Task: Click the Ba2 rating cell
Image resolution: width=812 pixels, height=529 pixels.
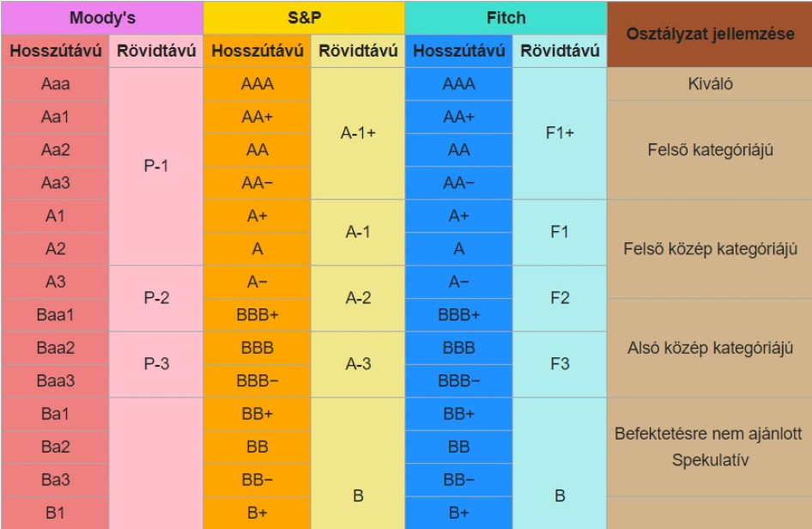Action: pos(55,447)
